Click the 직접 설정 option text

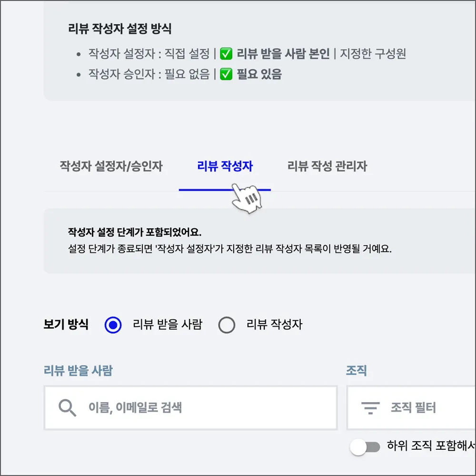(187, 54)
